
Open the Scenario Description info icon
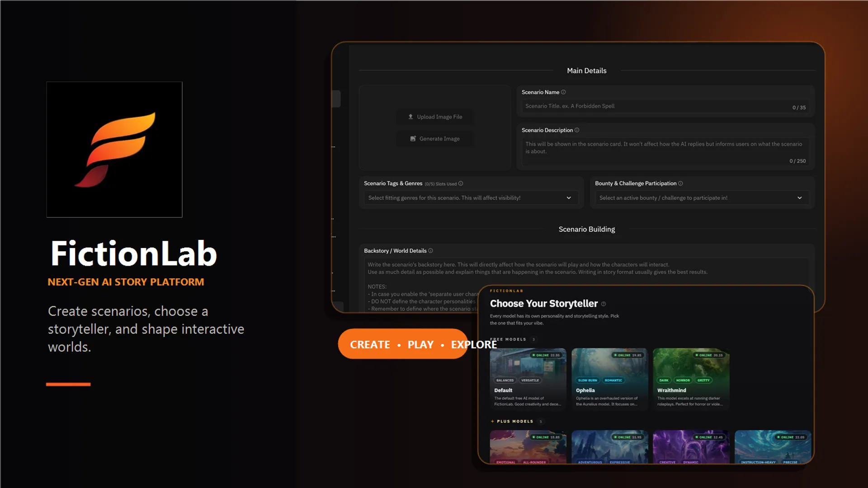[x=577, y=130]
